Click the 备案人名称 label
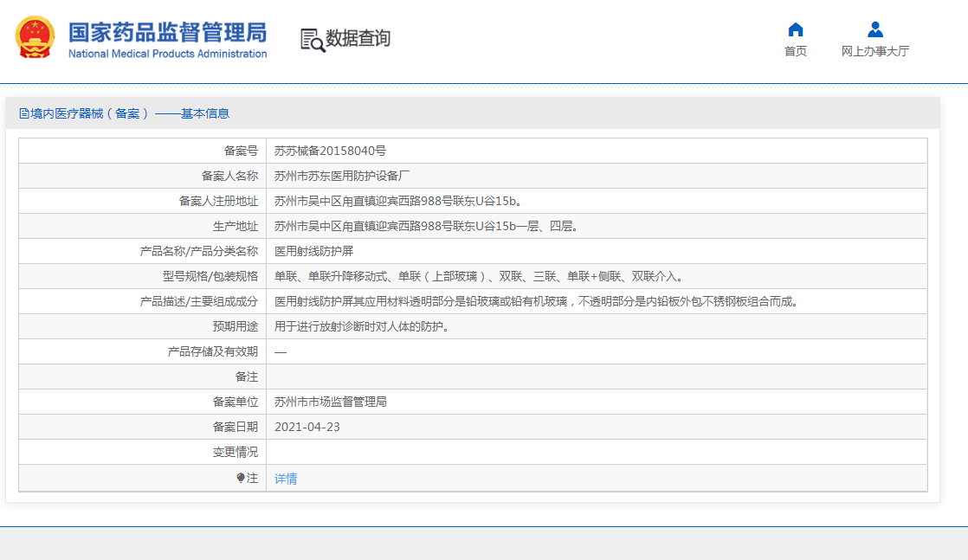 pos(229,176)
